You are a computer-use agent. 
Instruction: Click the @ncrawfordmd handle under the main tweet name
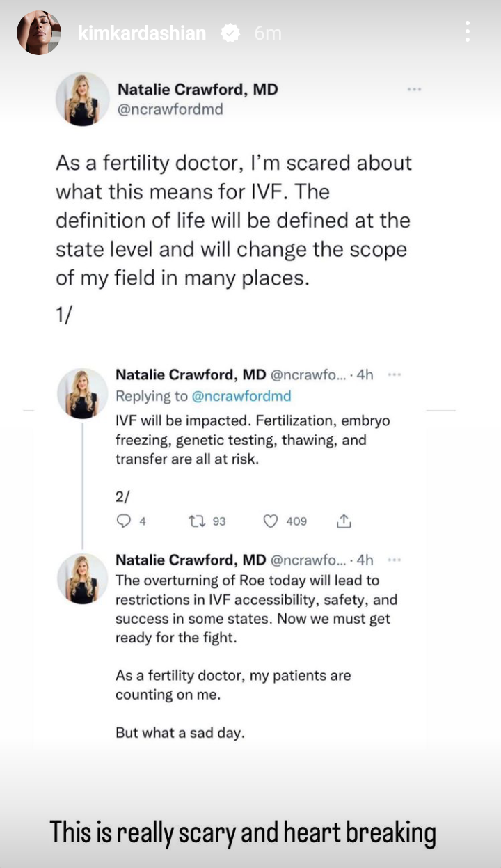170,109
